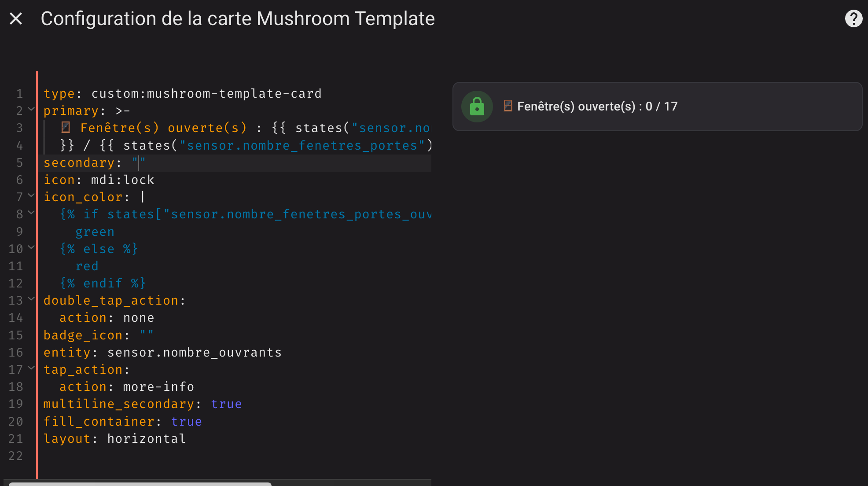Image resolution: width=868 pixels, height=486 pixels.
Task: Click the door emoji in the preview card
Action: point(508,106)
